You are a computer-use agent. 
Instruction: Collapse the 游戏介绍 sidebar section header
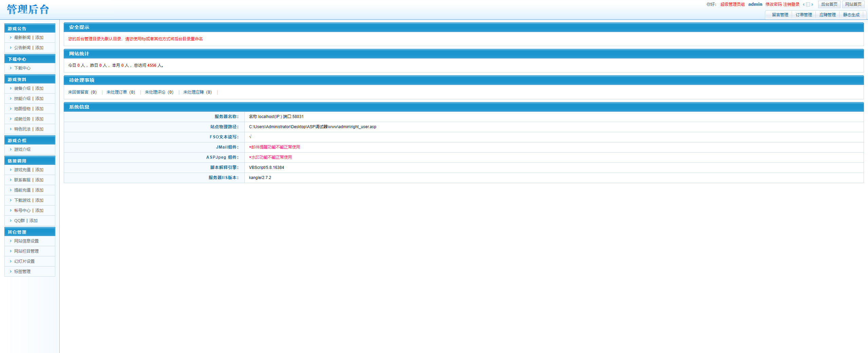point(30,140)
